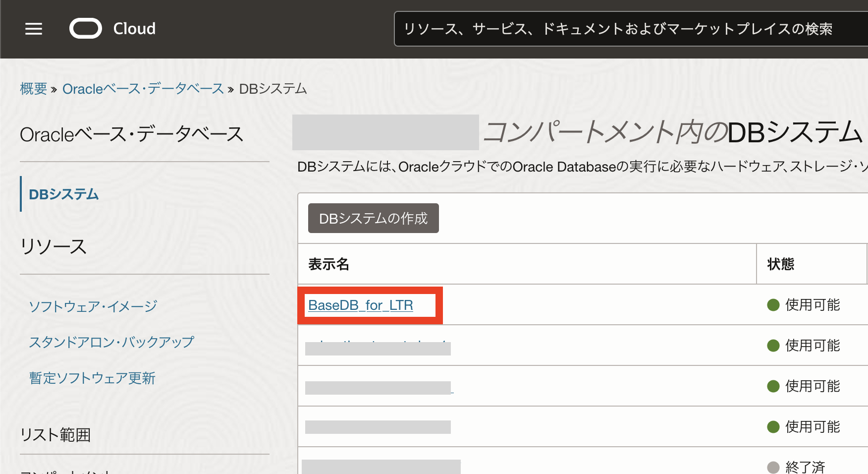868x474 pixels.
Task: Open ソフトウェア・イメージ resource link
Action: point(93,306)
